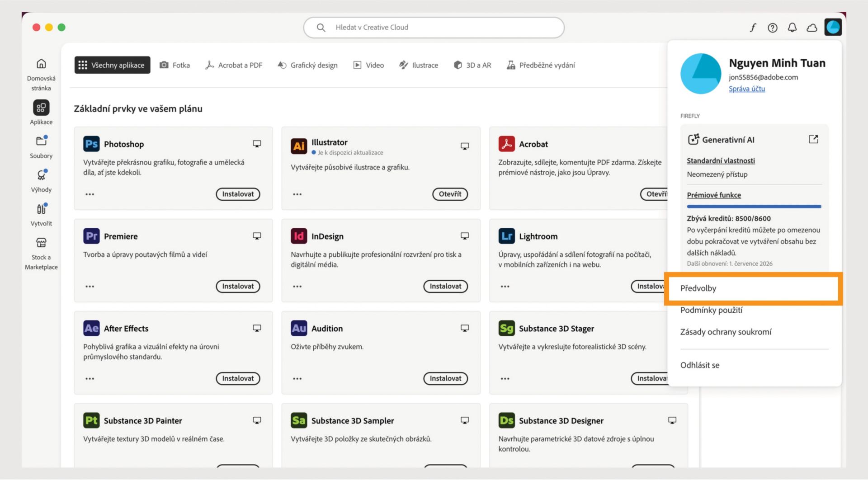Image resolution: width=868 pixels, height=480 pixels.
Task: Select the Všechny aplikace tab
Action: click(x=112, y=65)
